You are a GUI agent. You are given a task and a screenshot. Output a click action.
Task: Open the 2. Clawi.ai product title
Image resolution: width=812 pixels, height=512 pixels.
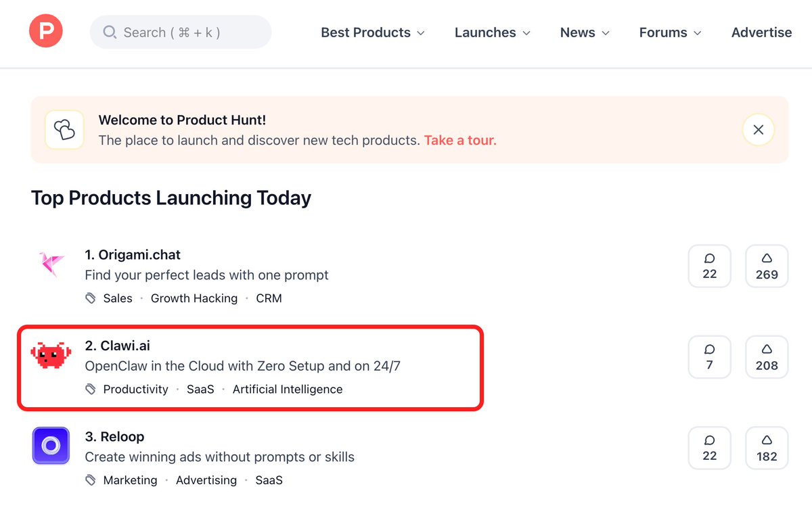pyautogui.click(x=118, y=346)
